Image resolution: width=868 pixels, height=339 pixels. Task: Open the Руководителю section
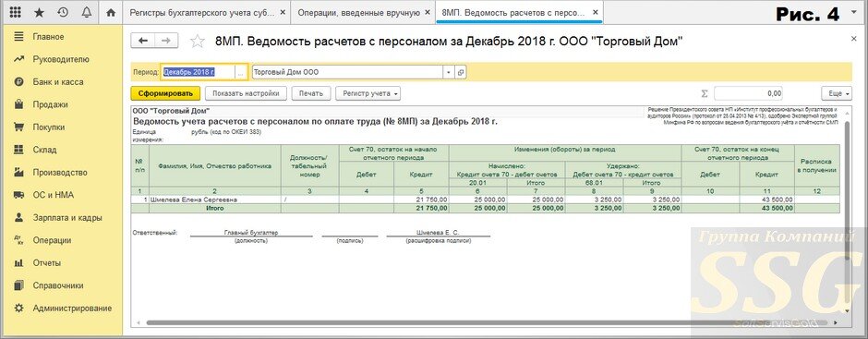[61, 59]
